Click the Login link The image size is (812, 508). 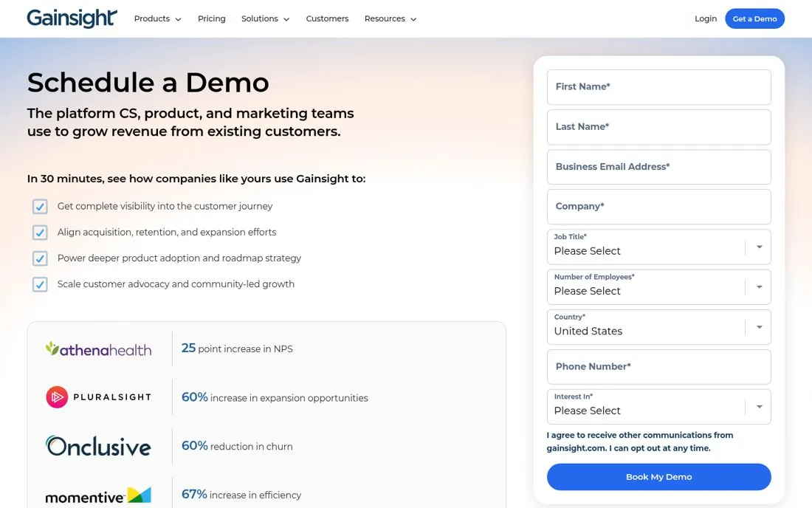[x=705, y=18]
